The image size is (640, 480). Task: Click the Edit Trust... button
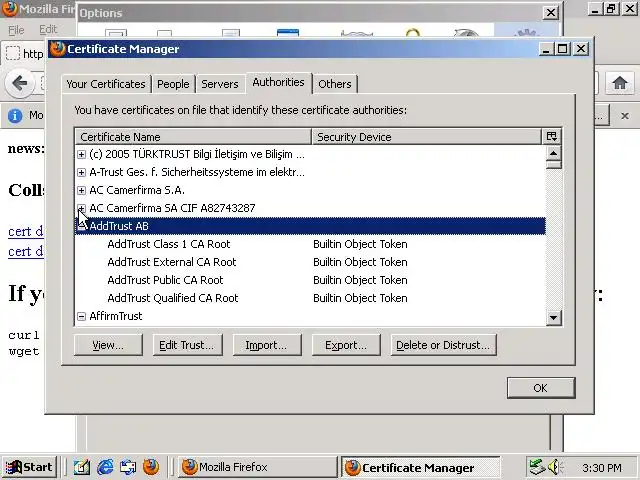point(187,345)
